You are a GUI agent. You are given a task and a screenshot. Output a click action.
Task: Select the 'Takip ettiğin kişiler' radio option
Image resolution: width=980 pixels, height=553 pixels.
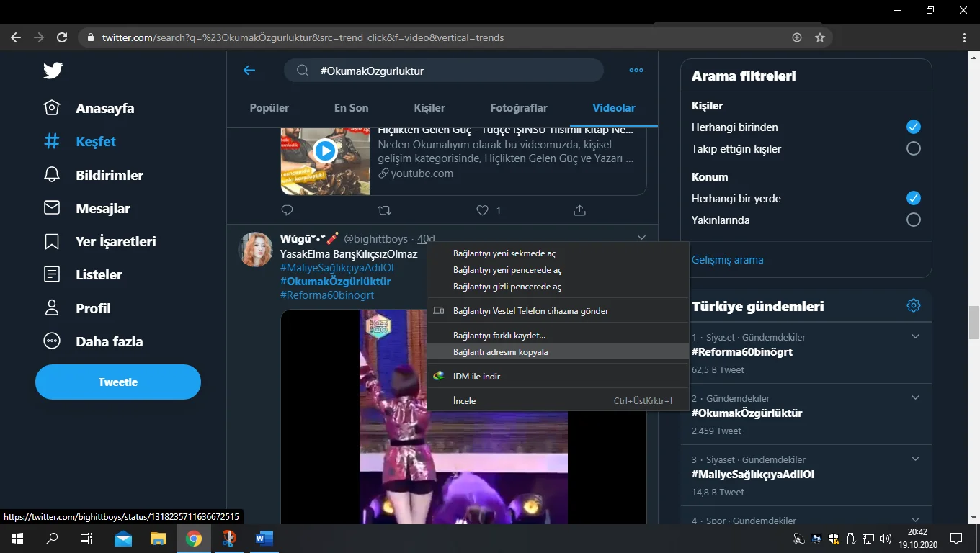click(913, 149)
